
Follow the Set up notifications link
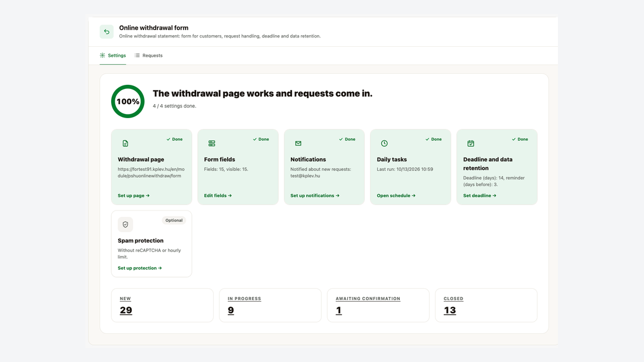click(314, 196)
